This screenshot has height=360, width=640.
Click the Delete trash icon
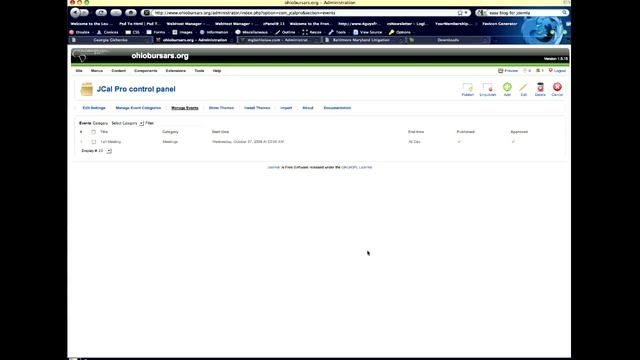[540, 87]
